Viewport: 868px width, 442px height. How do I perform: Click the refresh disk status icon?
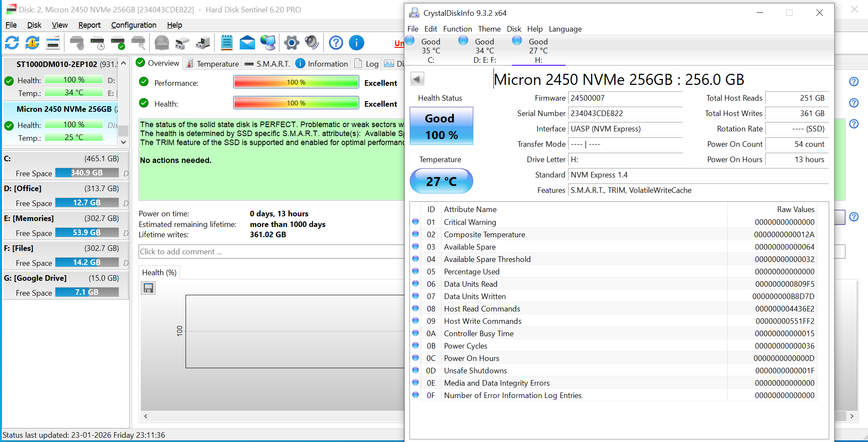pos(12,43)
